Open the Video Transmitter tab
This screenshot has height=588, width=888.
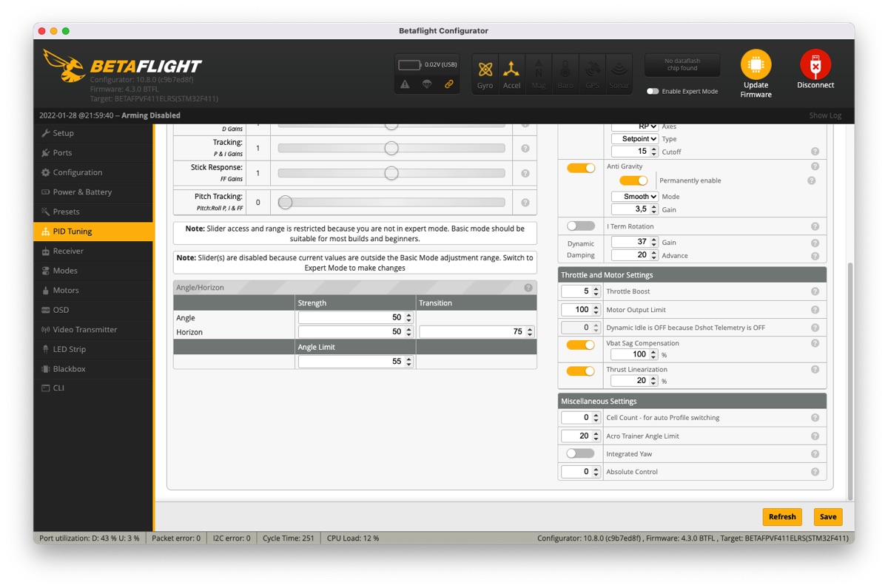pos(93,329)
